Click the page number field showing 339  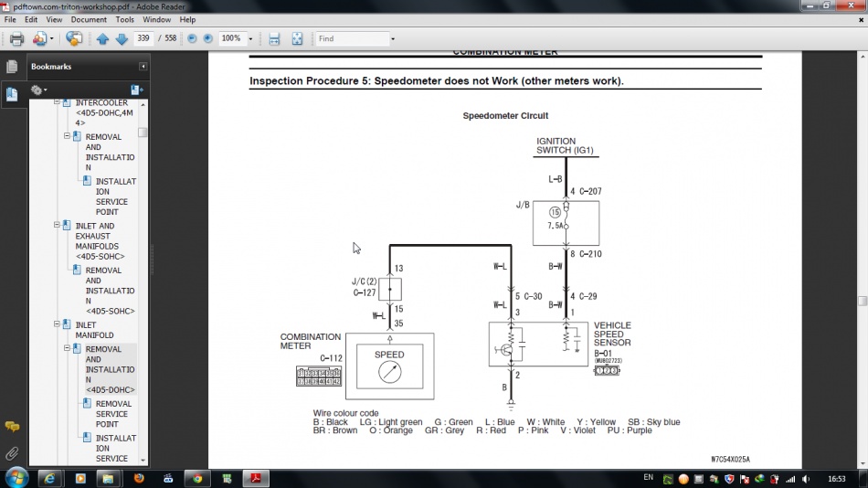(x=144, y=38)
